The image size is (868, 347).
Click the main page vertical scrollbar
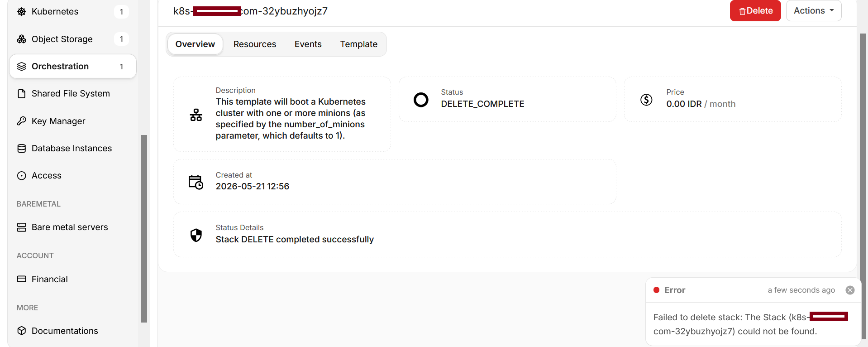863,186
